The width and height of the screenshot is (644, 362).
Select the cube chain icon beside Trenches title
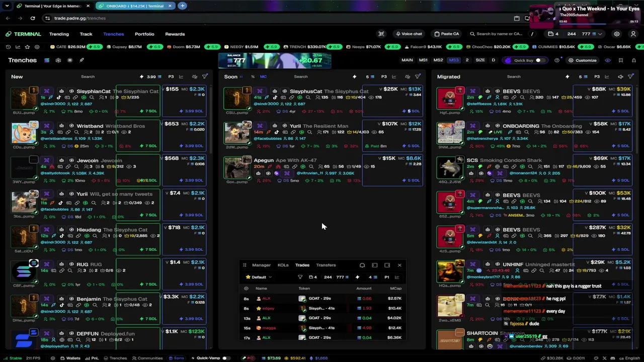coord(58,60)
